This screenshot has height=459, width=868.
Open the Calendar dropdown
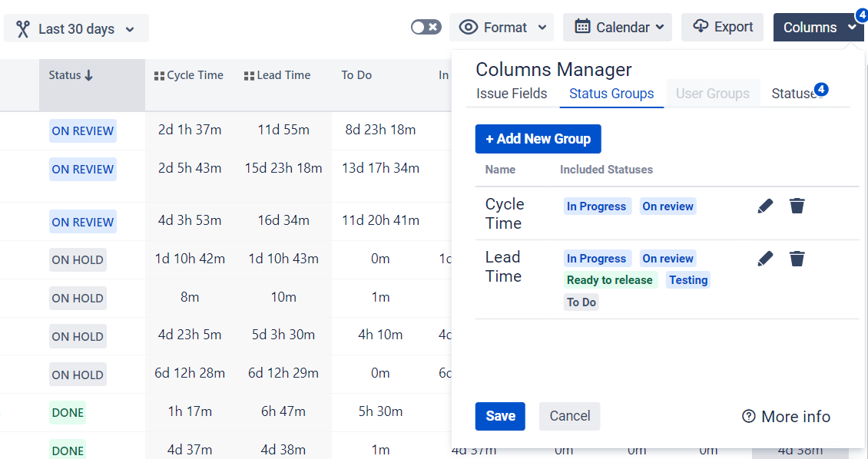[617, 27]
